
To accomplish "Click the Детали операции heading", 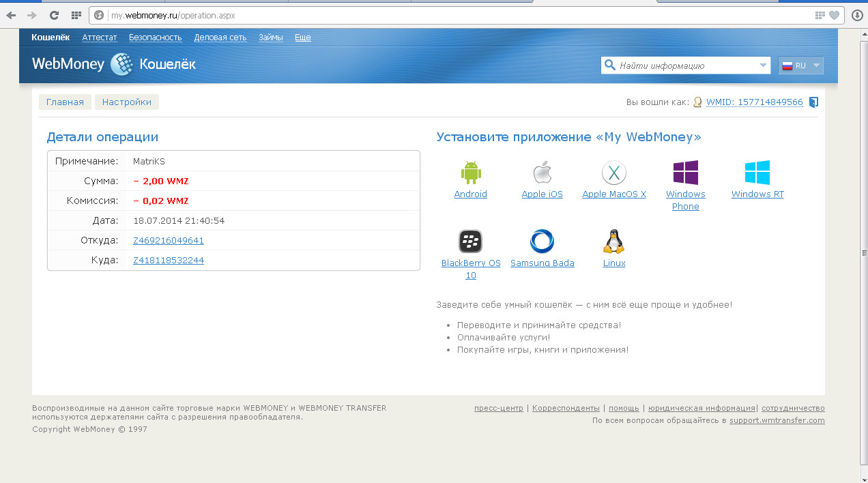I will coord(102,137).
